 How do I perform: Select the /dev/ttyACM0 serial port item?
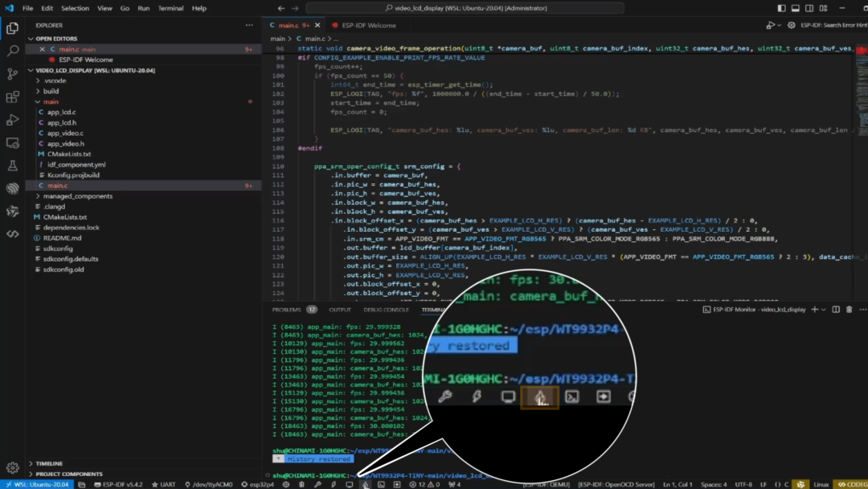pos(208,484)
